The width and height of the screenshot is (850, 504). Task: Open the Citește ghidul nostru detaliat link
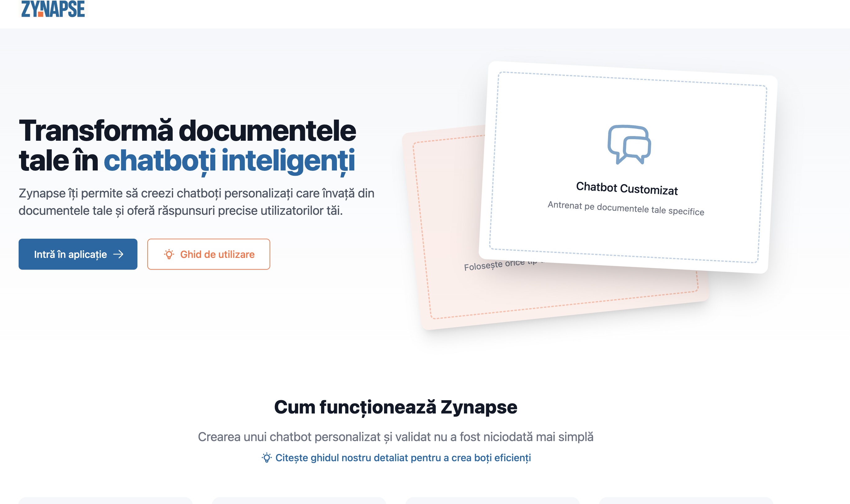tap(403, 458)
